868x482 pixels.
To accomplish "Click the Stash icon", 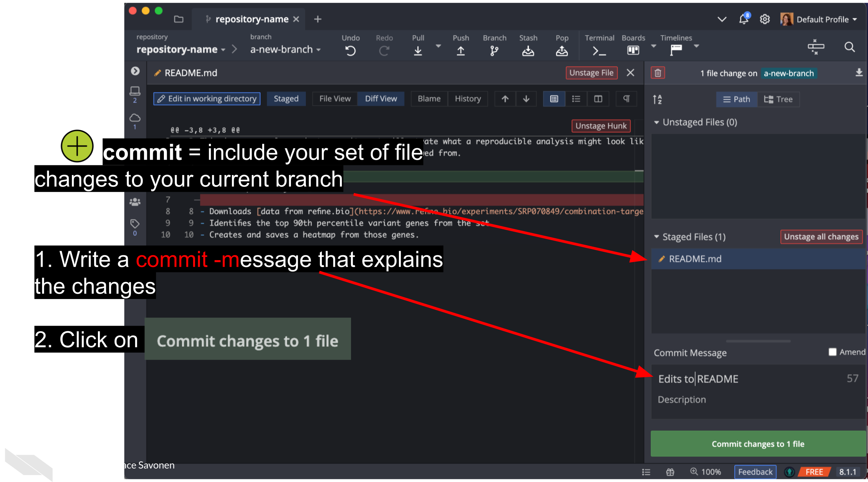I will click(x=528, y=51).
